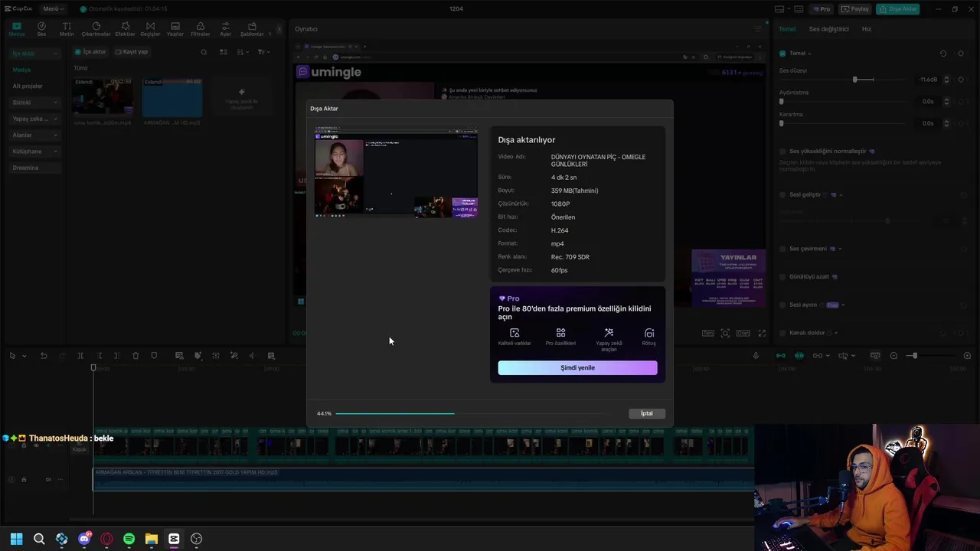Click the Ses düzeyi volume slider handle
The height and width of the screenshot is (551, 980).
click(854, 80)
